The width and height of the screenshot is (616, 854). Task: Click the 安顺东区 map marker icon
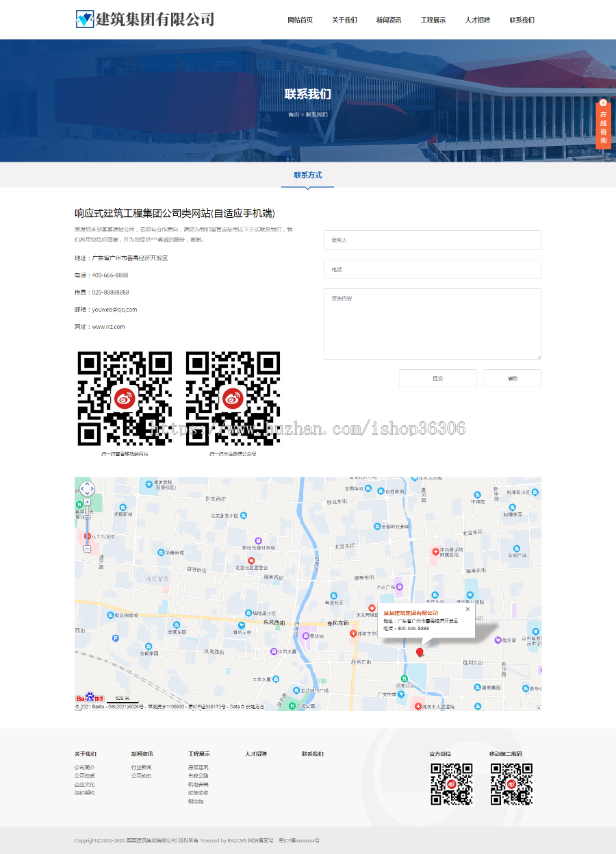click(x=177, y=625)
